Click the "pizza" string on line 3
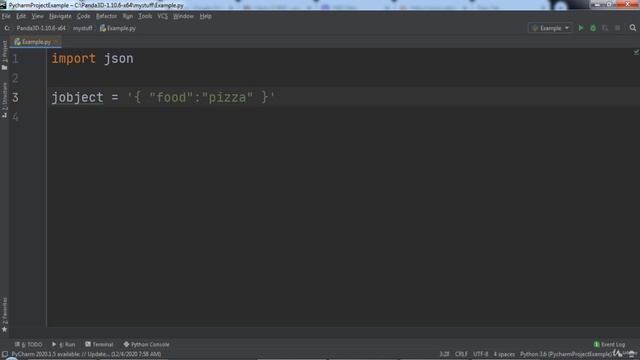 (x=227, y=98)
